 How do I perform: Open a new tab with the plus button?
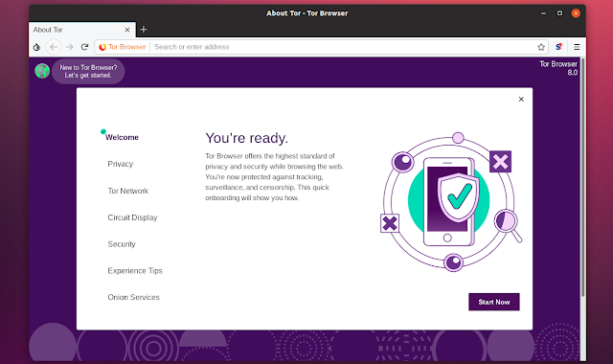144,30
